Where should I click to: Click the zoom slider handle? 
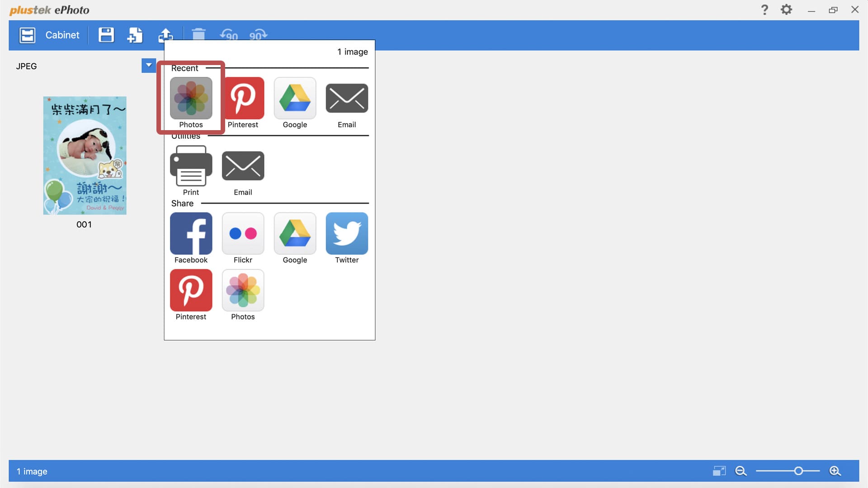(x=798, y=471)
